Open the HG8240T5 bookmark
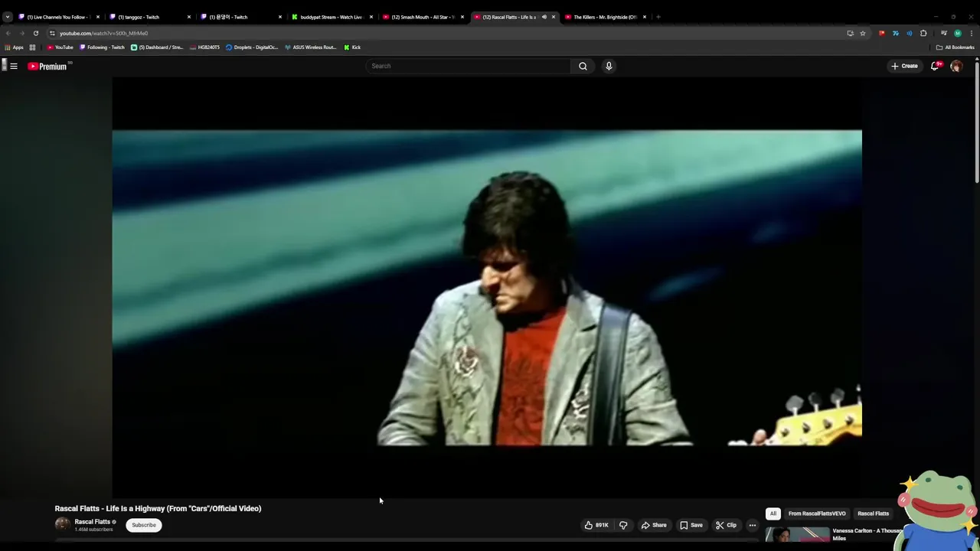Viewport: 980px width, 551px height. tap(204, 47)
